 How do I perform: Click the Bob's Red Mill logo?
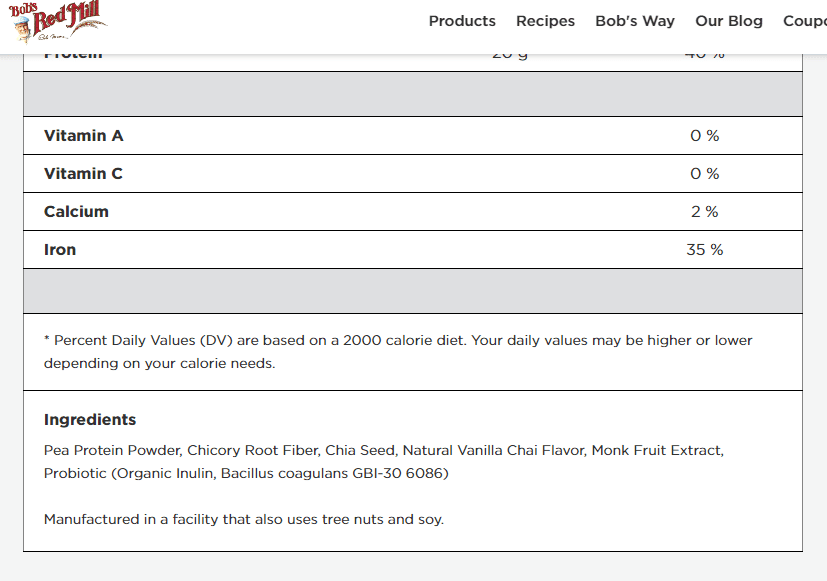click(56, 22)
